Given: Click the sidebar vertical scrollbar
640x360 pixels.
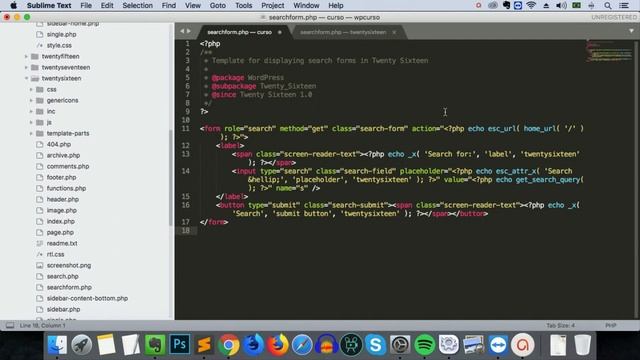Looking at the screenshot, I should (x=171, y=178).
